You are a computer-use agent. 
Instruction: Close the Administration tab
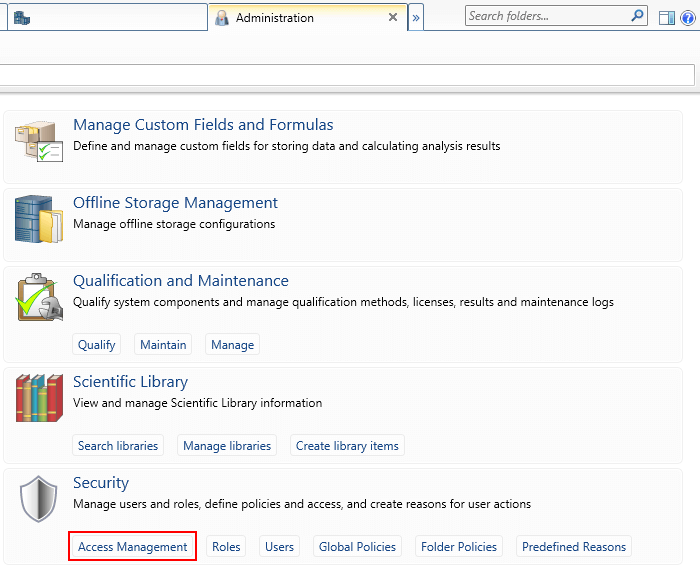tap(393, 17)
